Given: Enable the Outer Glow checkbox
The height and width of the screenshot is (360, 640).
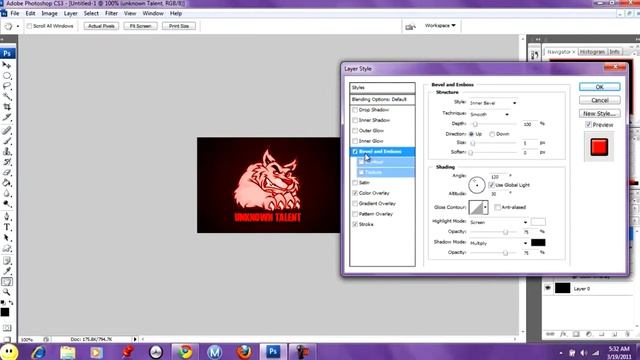Looking at the screenshot, I should (x=355, y=131).
